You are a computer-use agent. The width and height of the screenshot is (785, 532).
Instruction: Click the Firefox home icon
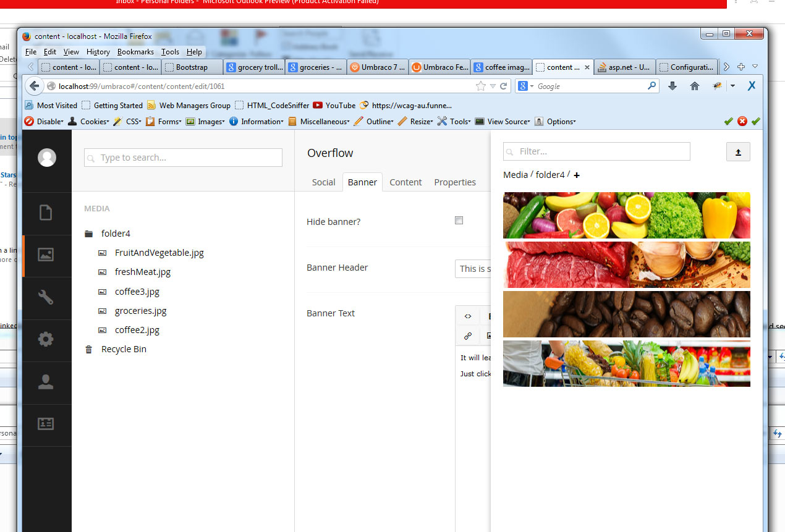[x=695, y=87]
